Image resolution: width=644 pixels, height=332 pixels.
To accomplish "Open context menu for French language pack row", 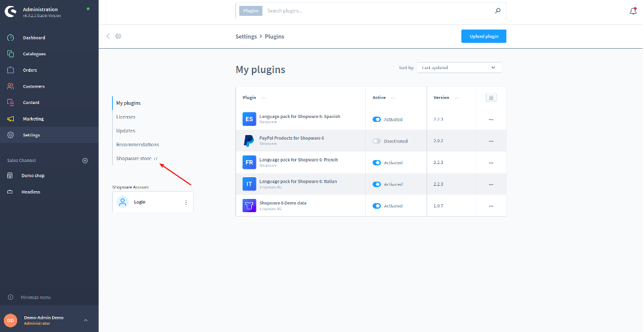I will pyautogui.click(x=490, y=163).
